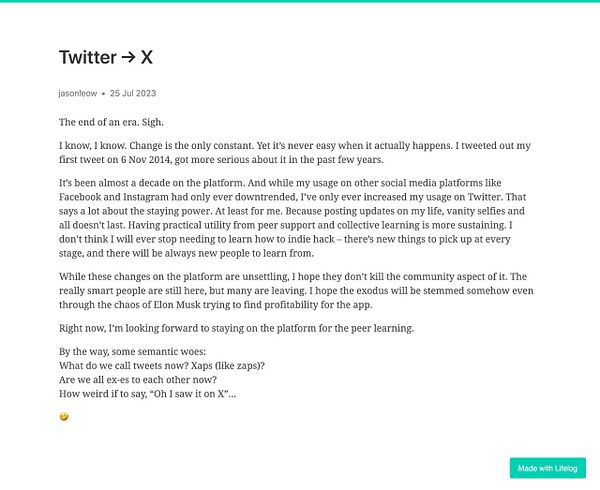Click the line "Are we all ex-es to each other now?"
Screen dimensions: 600x490
(138, 380)
